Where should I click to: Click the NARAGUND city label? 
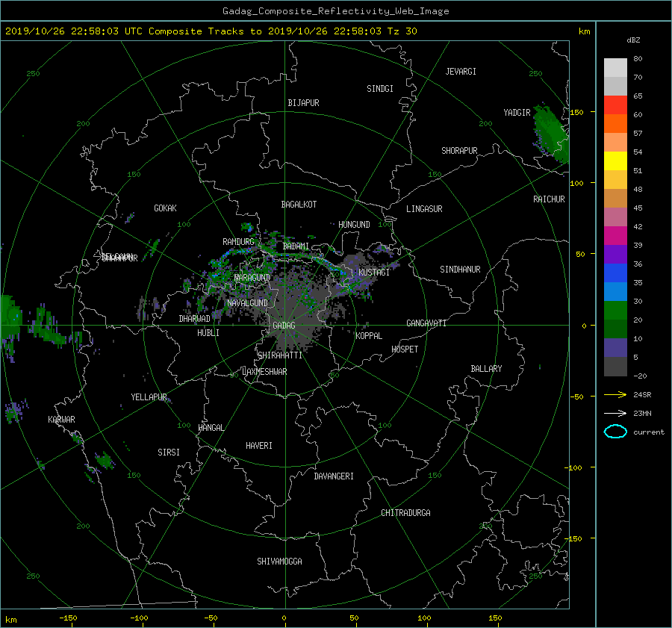point(252,277)
